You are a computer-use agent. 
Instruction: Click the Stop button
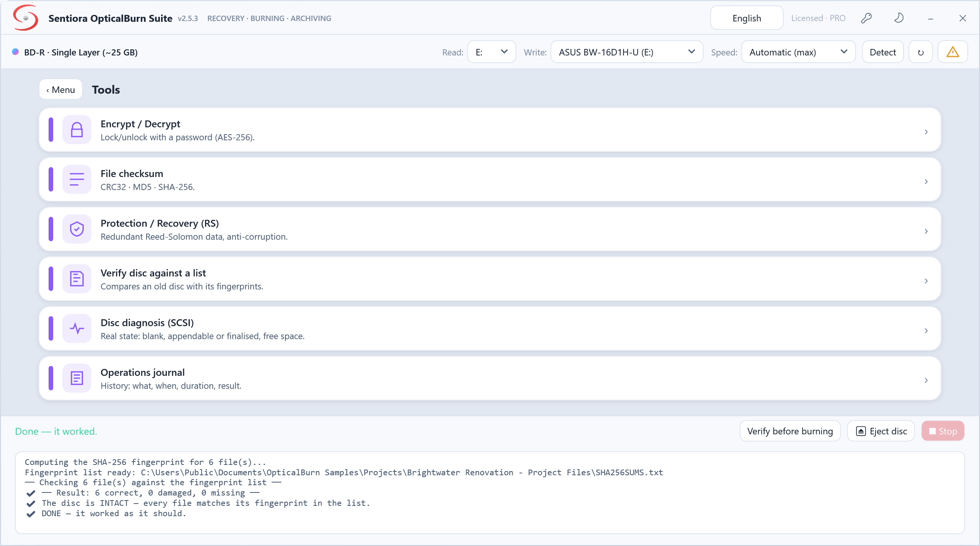point(943,431)
